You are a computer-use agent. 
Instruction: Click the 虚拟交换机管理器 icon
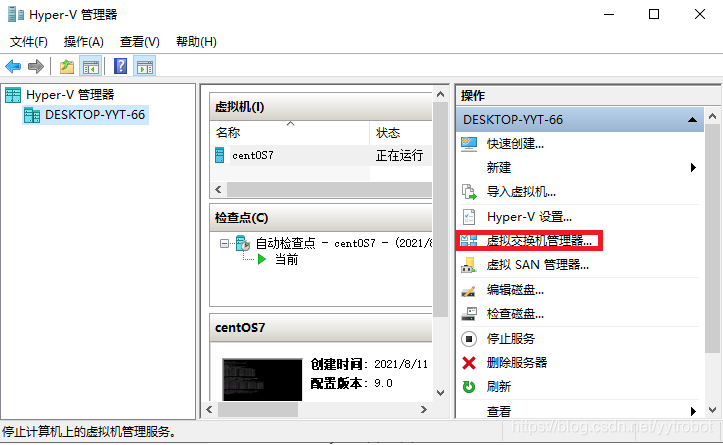(469, 240)
